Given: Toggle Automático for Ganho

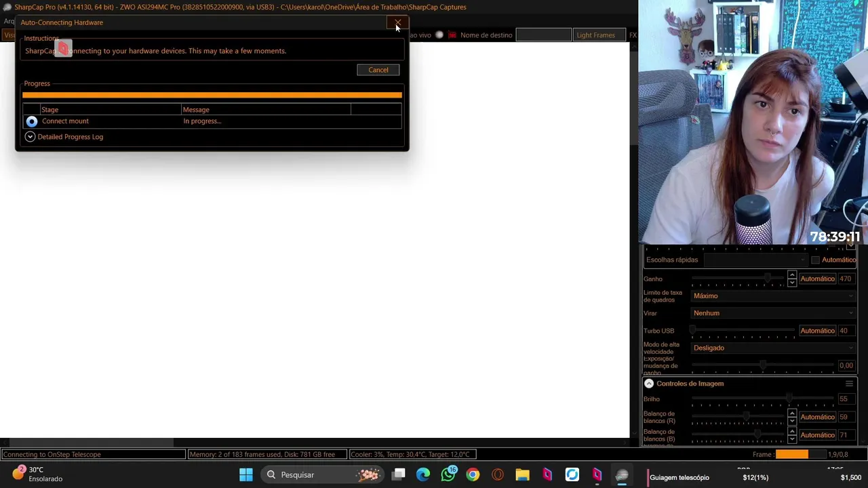Looking at the screenshot, I should click(x=817, y=279).
